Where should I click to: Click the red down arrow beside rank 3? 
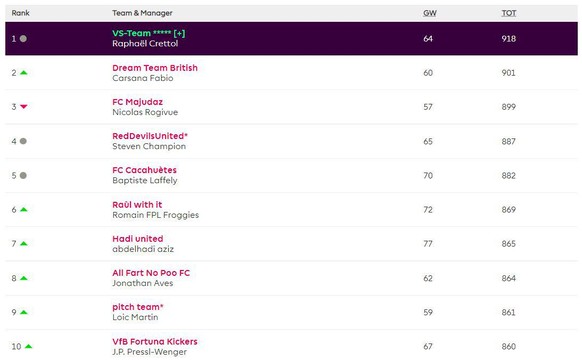pos(24,107)
